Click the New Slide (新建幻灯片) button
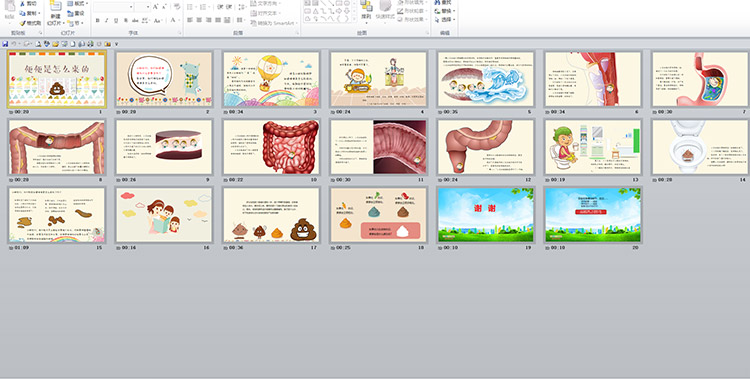 (55, 14)
